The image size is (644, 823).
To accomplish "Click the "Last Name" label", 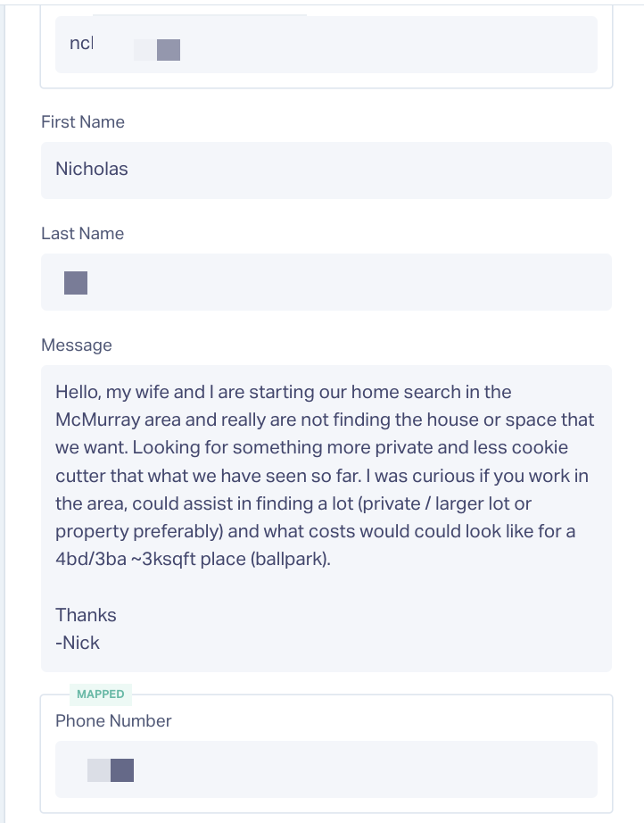I will 82,234.
